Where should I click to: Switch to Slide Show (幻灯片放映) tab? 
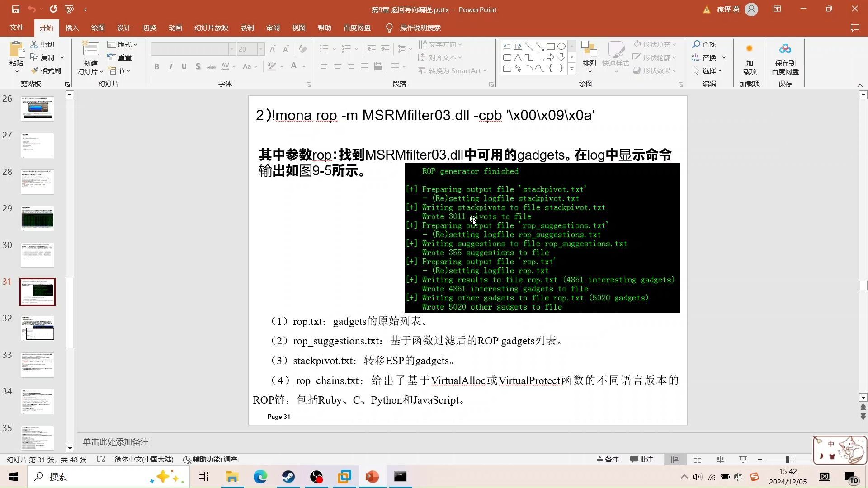tap(211, 28)
